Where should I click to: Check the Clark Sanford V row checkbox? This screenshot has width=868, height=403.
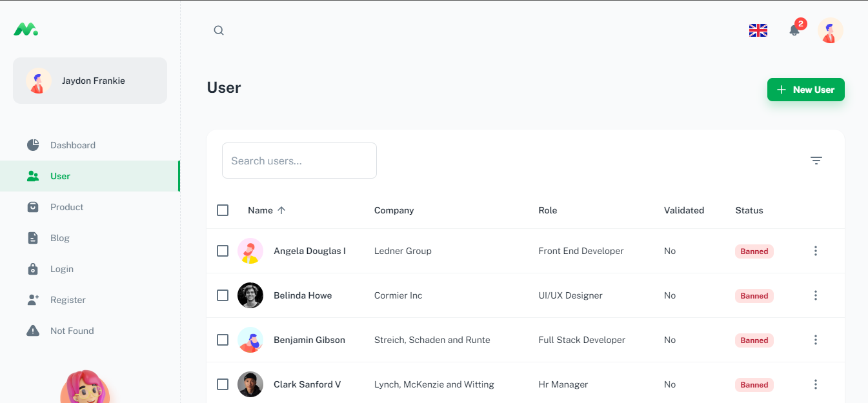tap(223, 384)
